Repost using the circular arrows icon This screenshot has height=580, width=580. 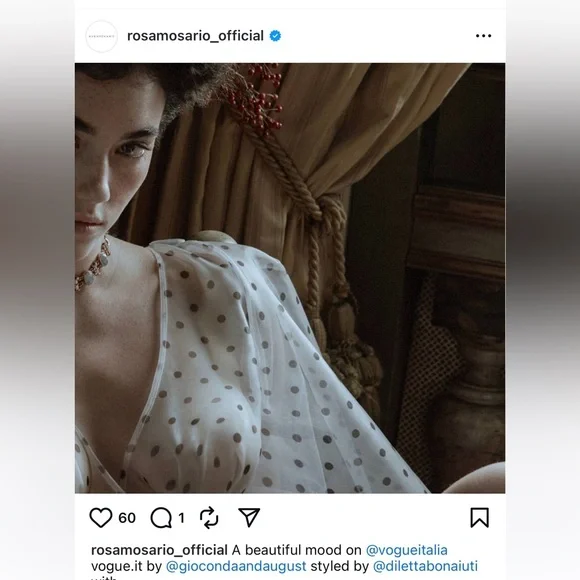[x=209, y=517]
